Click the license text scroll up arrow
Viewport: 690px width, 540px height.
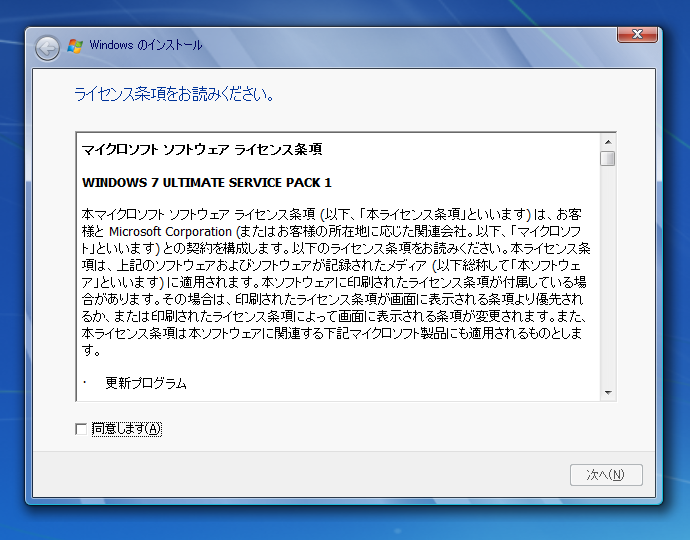(608, 142)
